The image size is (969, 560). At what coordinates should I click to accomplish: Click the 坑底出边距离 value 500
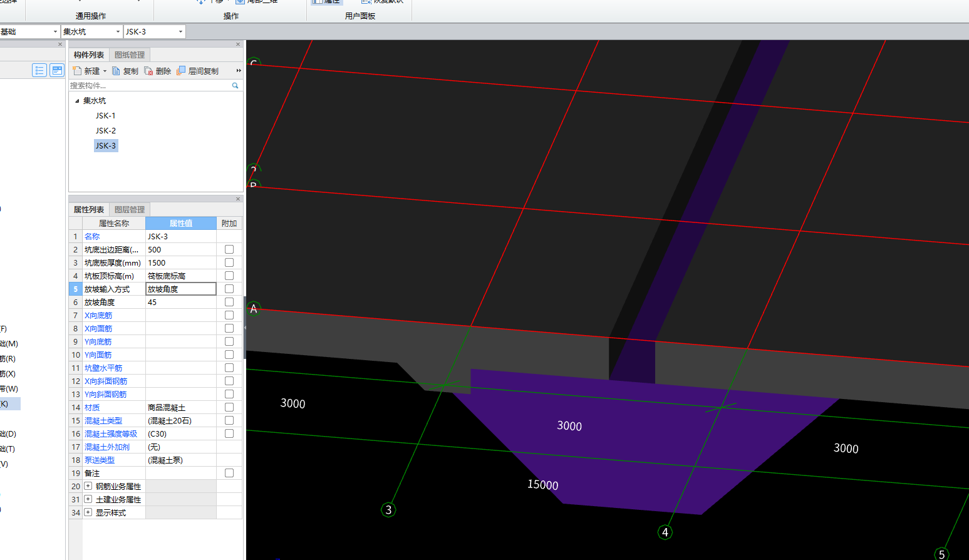181,249
